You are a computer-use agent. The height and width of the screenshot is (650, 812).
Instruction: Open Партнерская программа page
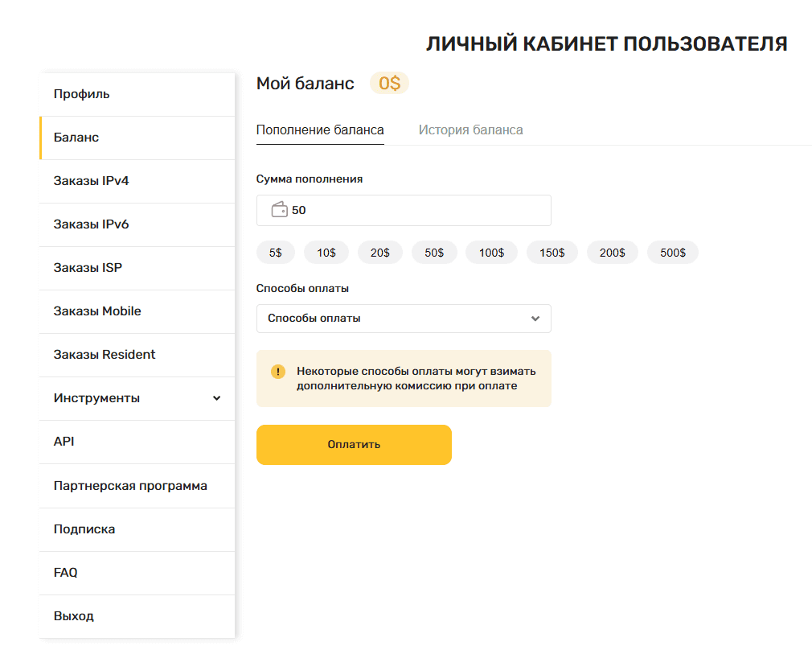(x=137, y=486)
